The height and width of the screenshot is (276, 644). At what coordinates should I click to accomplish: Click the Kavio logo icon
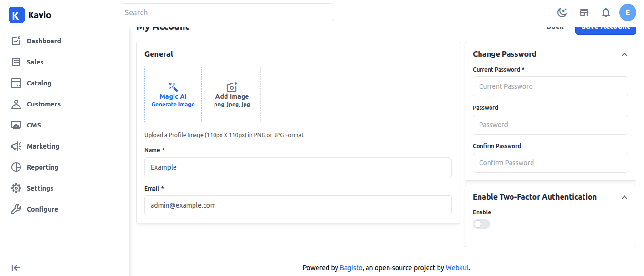point(16,15)
